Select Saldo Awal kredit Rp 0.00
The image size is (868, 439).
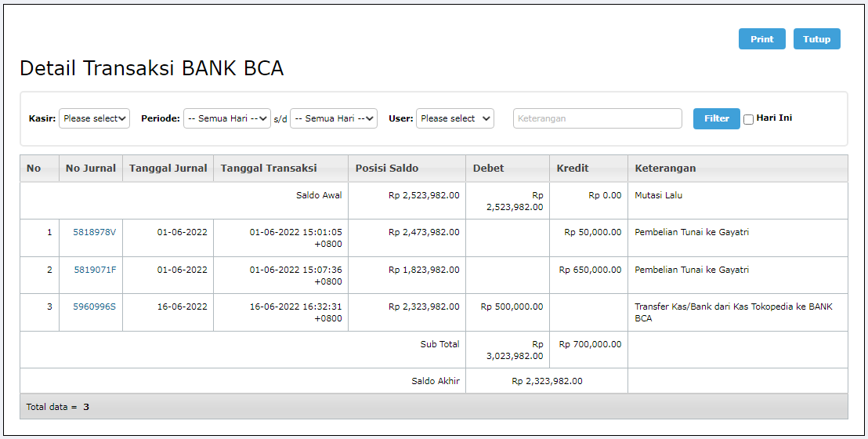tap(605, 195)
